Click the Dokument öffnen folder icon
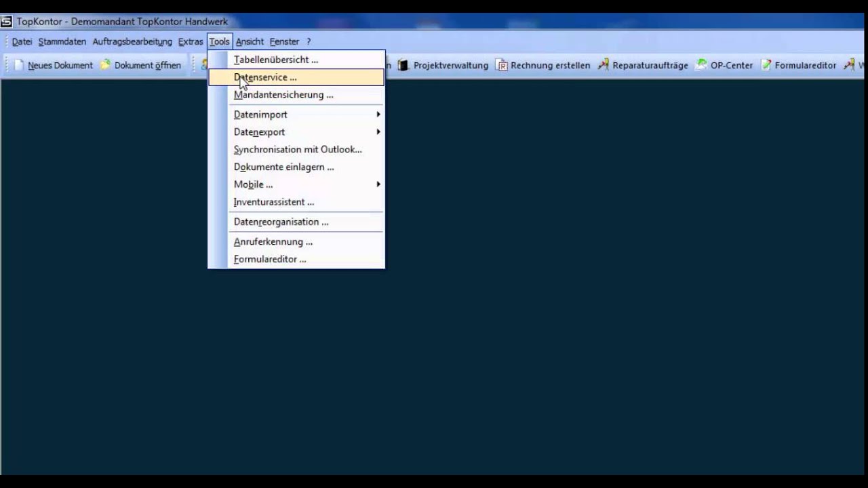The width and height of the screenshot is (868, 488). pos(105,65)
